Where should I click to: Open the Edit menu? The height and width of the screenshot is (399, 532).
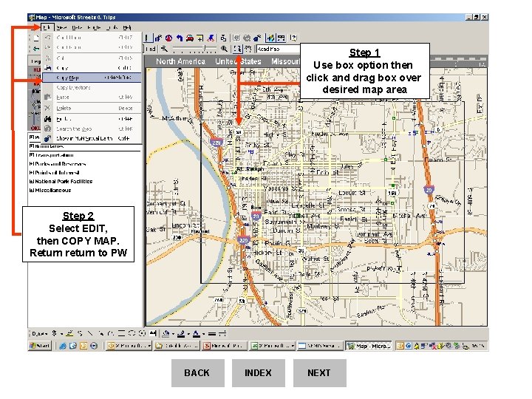[x=47, y=27]
